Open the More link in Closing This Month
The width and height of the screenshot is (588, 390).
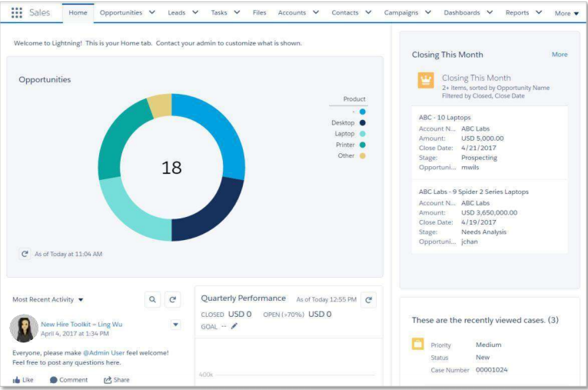559,55
